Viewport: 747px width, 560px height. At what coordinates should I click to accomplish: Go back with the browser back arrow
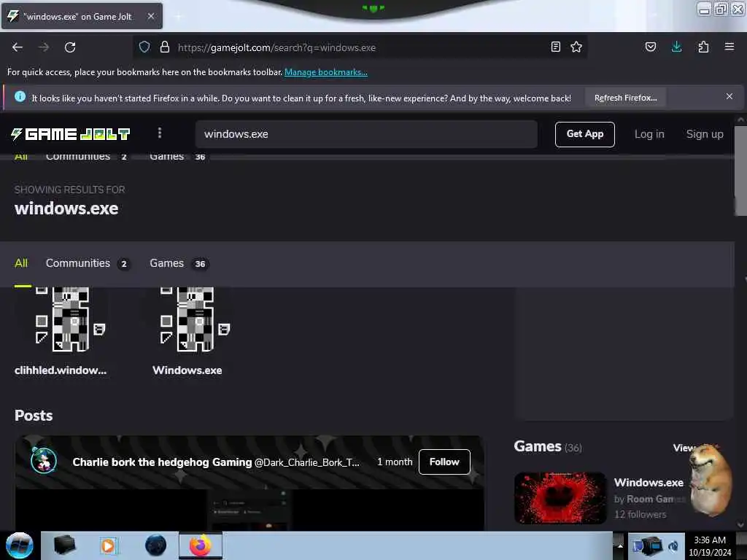tap(18, 47)
